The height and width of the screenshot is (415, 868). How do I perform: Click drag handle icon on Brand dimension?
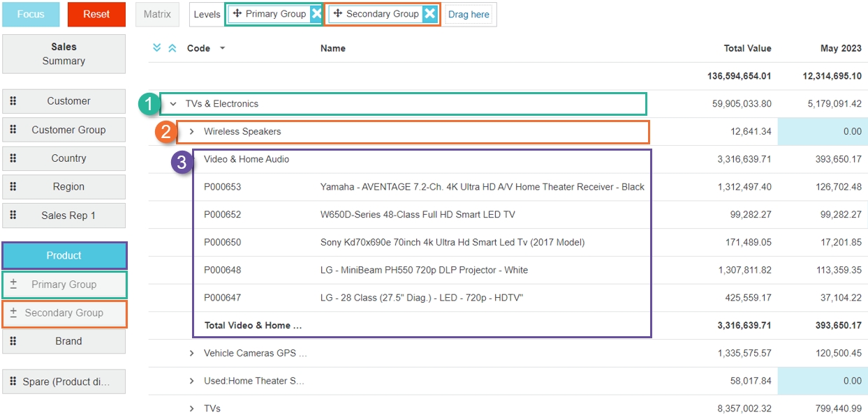tap(13, 341)
